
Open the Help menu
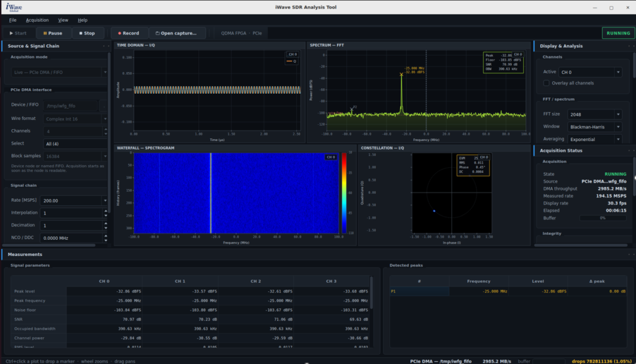[83, 20]
